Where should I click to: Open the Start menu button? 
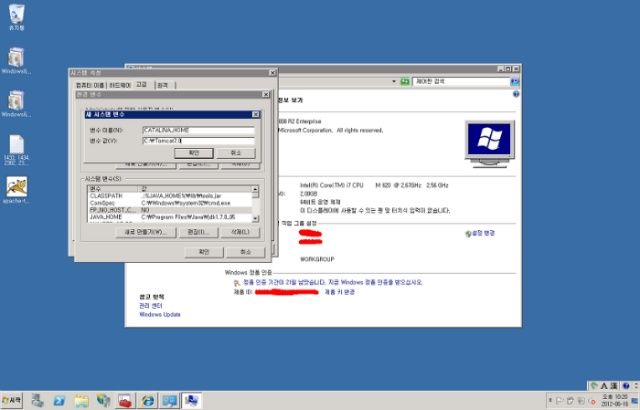pyautogui.click(x=12, y=401)
